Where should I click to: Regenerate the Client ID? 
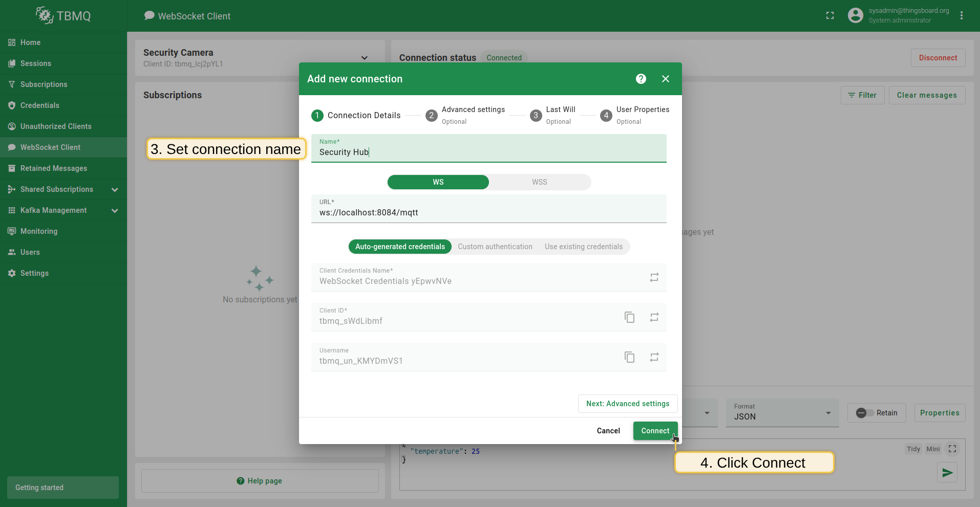[654, 317]
